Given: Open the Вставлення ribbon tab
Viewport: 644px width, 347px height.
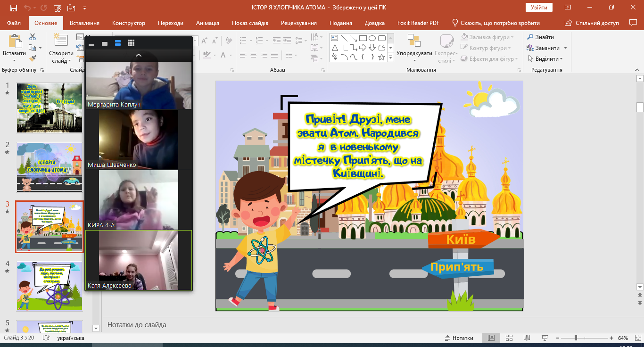Looking at the screenshot, I should (x=84, y=23).
